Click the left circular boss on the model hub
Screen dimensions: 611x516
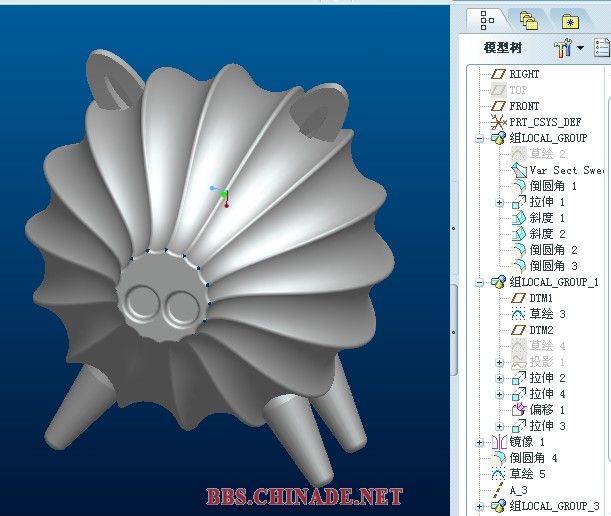[x=143, y=304]
